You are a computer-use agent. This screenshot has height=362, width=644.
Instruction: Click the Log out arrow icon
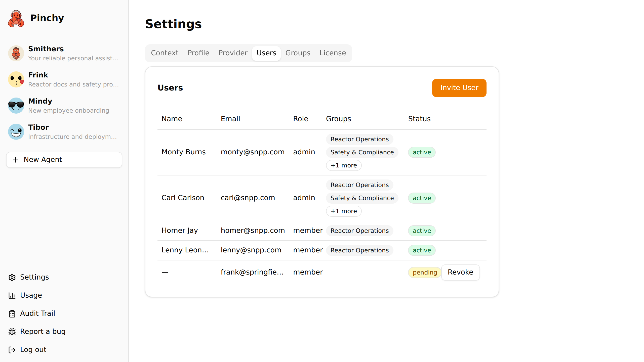pyautogui.click(x=12, y=350)
